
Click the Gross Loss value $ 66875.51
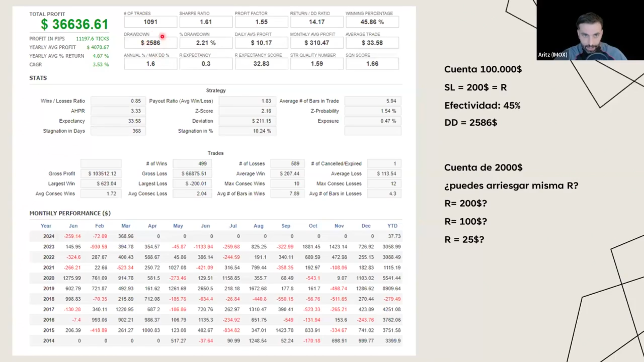click(x=192, y=174)
